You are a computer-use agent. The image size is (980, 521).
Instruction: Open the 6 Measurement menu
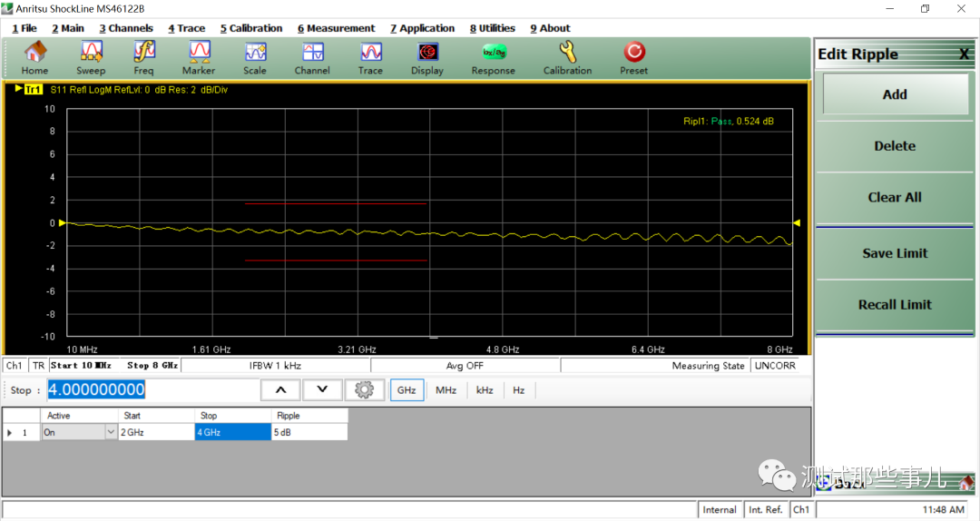337,28
